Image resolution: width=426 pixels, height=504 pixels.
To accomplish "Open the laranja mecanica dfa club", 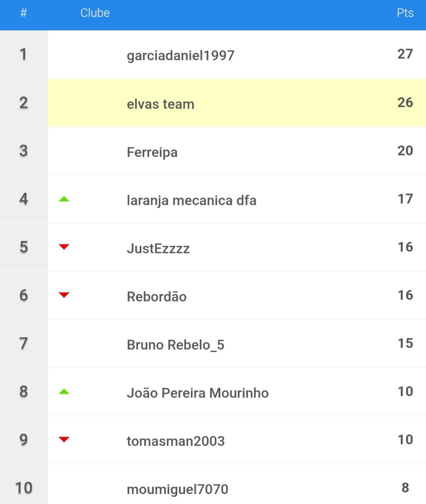I will click(192, 200).
